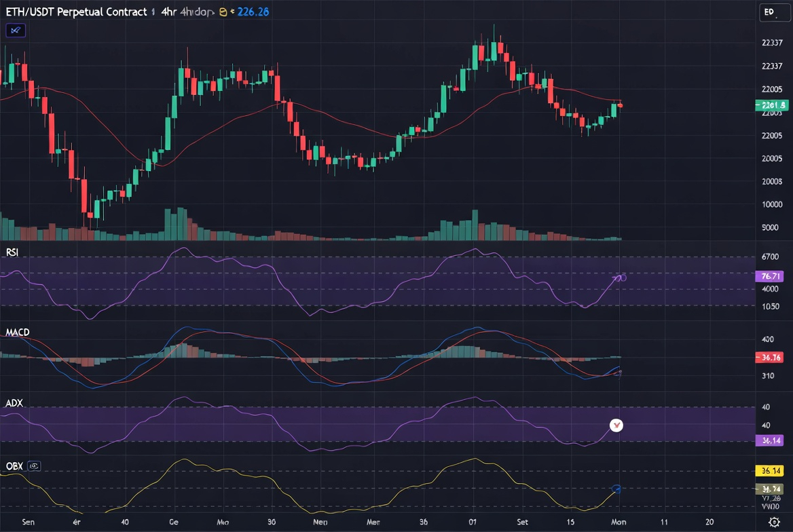793x532 pixels.
Task: Click the white circular marker on ADX line
Action: coord(616,425)
